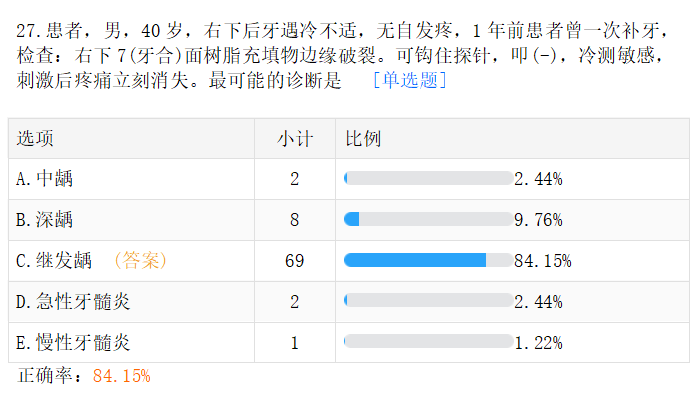698x398 pixels.
Task: Click the 正确率 84.15% value
Action: (122, 376)
